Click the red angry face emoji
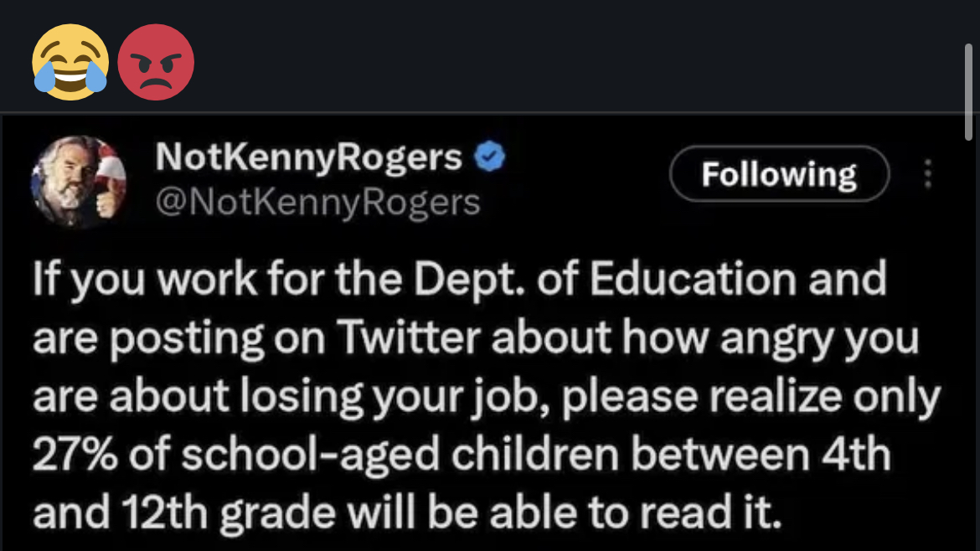The height and width of the screenshot is (551, 980). 156,63
